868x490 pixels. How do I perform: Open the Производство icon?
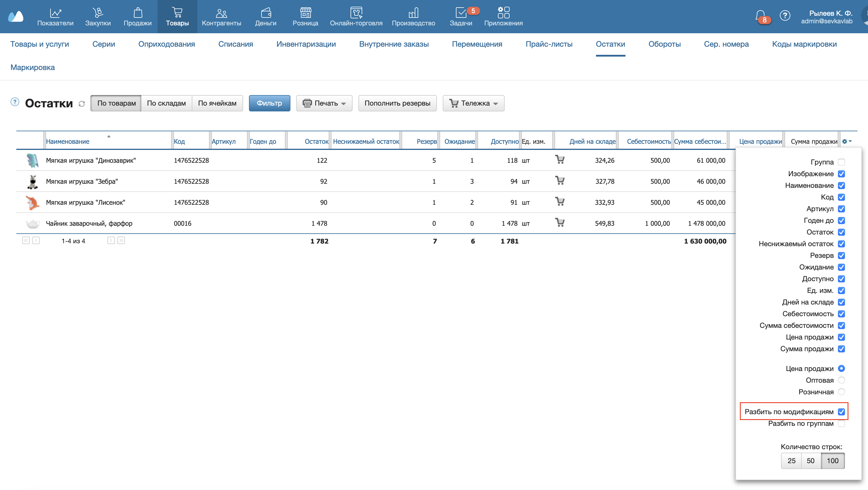click(414, 13)
